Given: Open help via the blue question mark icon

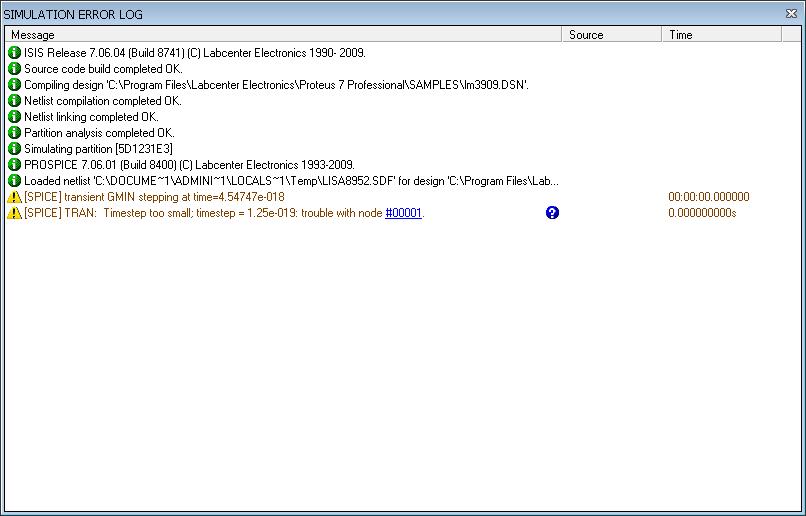Looking at the screenshot, I should [x=552, y=213].
